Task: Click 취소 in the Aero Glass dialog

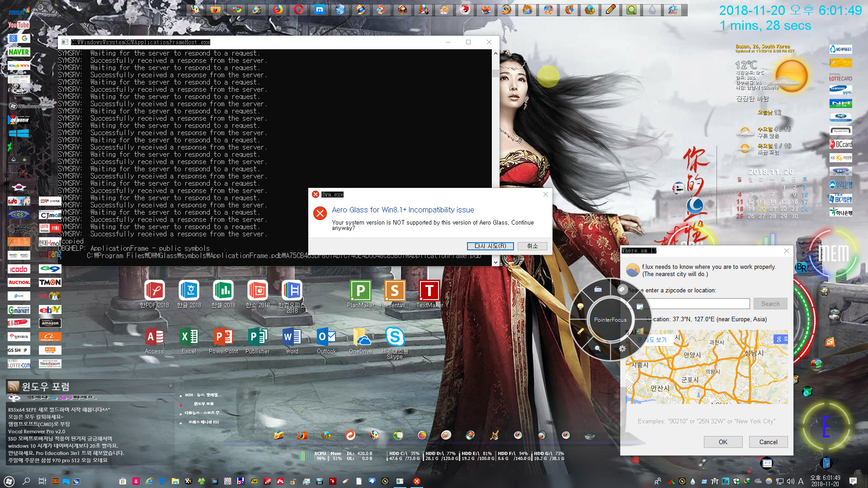Action: [533, 246]
